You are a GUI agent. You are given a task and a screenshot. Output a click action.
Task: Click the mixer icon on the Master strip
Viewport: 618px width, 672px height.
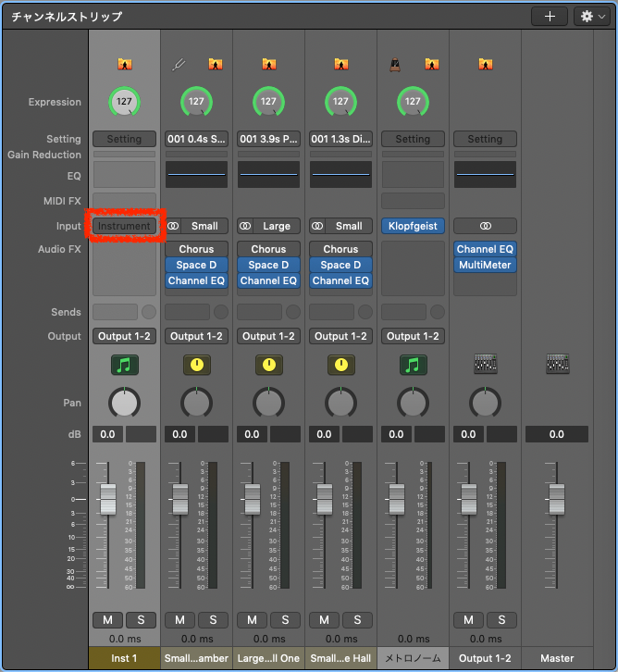557,365
